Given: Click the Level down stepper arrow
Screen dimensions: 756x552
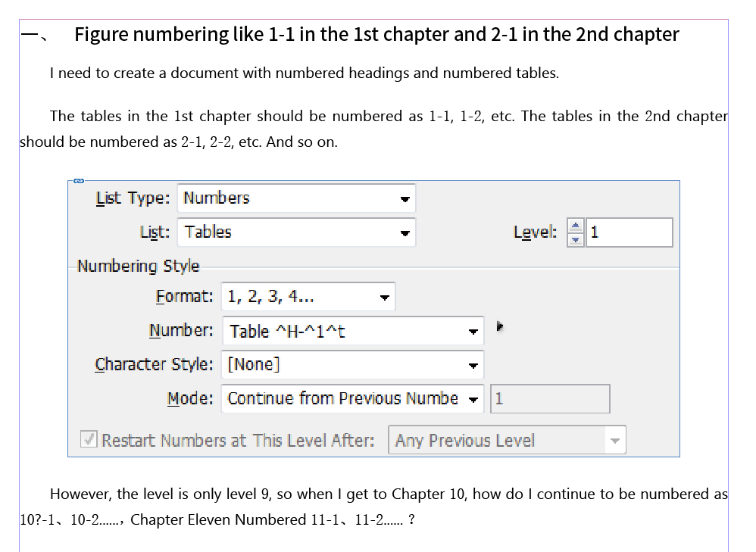Looking at the screenshot, I should pos(576,238).
